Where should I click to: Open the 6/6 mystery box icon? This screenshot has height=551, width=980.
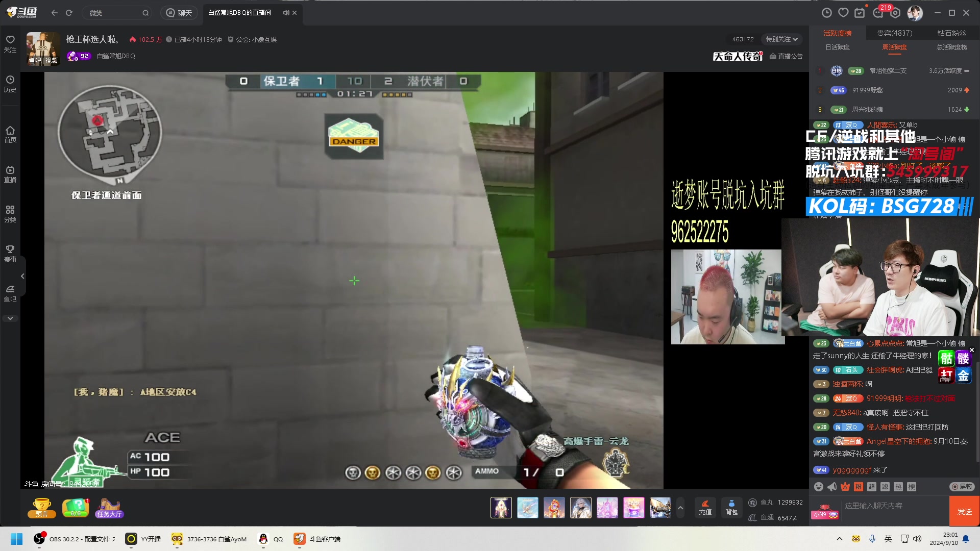click(76, 508)
